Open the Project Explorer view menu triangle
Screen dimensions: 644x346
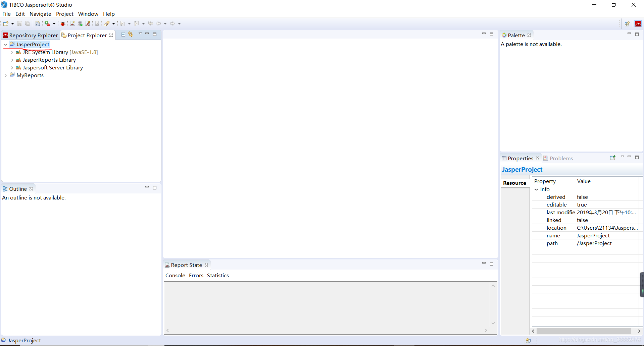coord(140,34)
